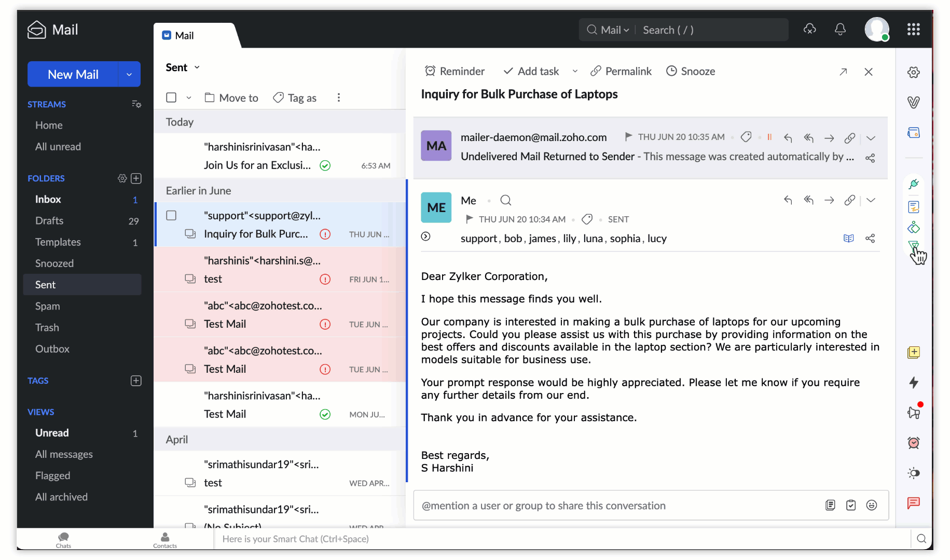Click the task clipboard icon in comment box
The image size is (950, 560).
pos(851,505)
